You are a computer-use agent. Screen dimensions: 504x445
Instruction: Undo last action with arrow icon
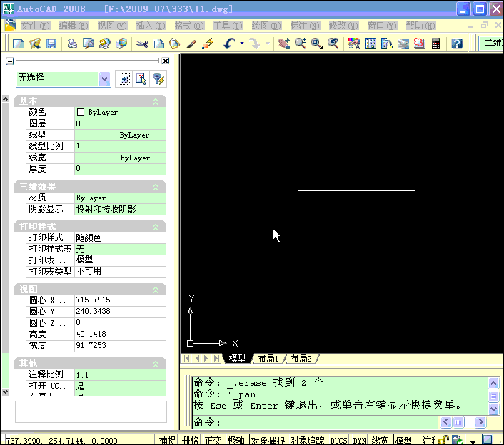(x=229, y=44)
